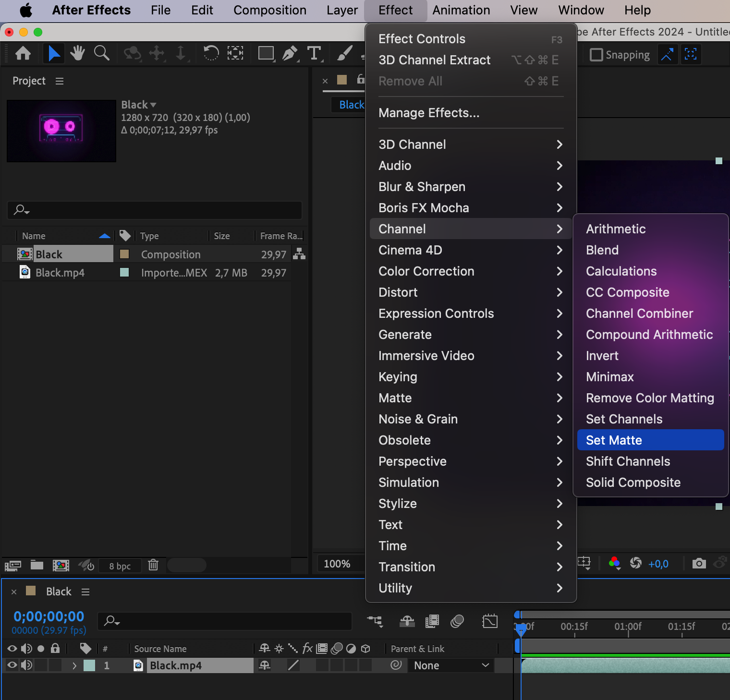
Task: Click the 8 bpc color depth button
Action: click(x=120, y=566)
